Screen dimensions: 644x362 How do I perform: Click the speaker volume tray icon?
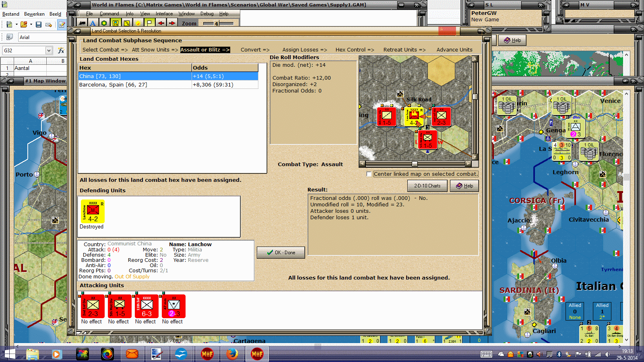point(607,354)
